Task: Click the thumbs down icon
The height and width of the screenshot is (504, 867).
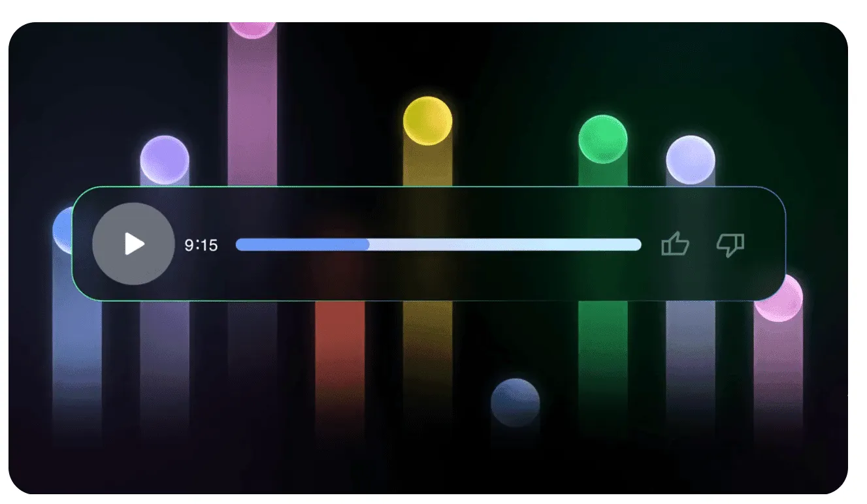Action: click(730, 245)
